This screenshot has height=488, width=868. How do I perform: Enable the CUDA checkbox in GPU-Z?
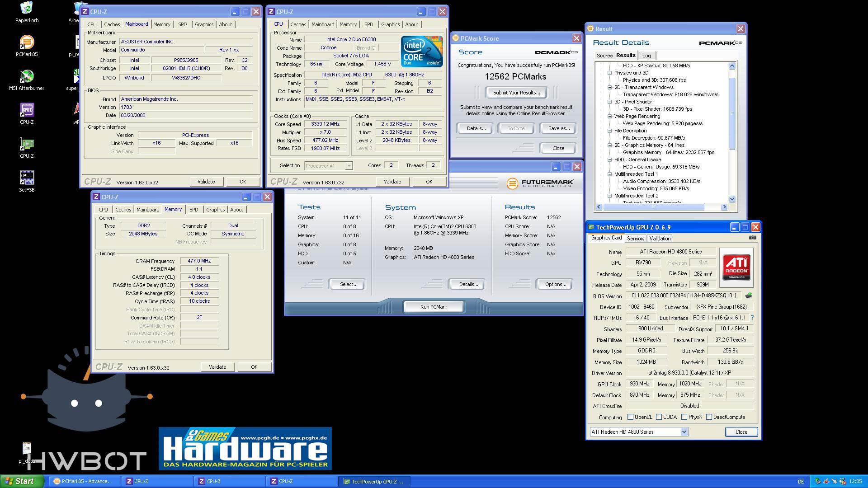[659, 417]
